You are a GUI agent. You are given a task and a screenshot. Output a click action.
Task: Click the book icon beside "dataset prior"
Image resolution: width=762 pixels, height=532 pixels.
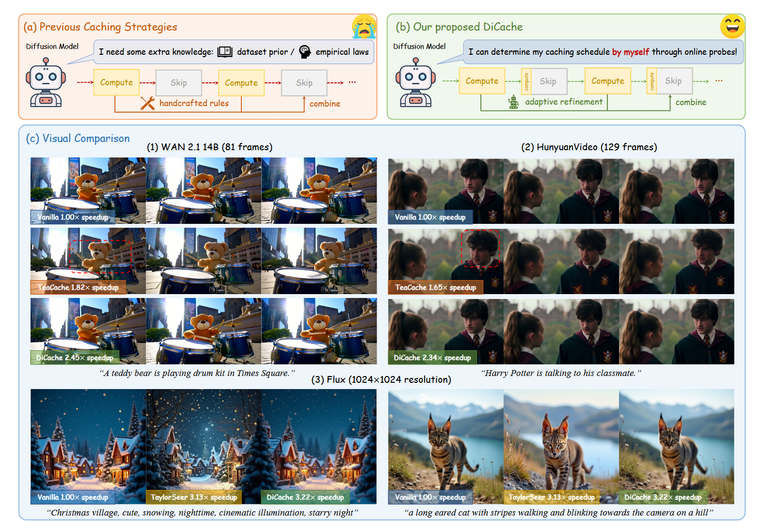225,52
